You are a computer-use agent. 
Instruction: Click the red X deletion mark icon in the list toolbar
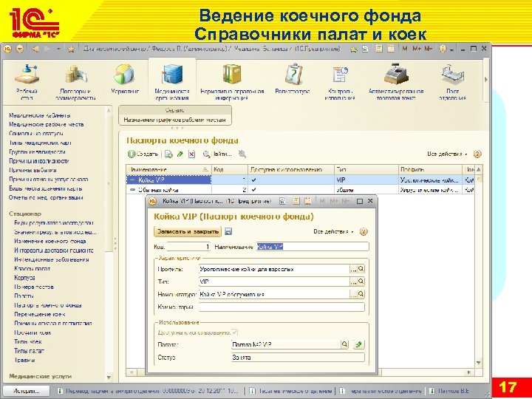click(191, 154)
